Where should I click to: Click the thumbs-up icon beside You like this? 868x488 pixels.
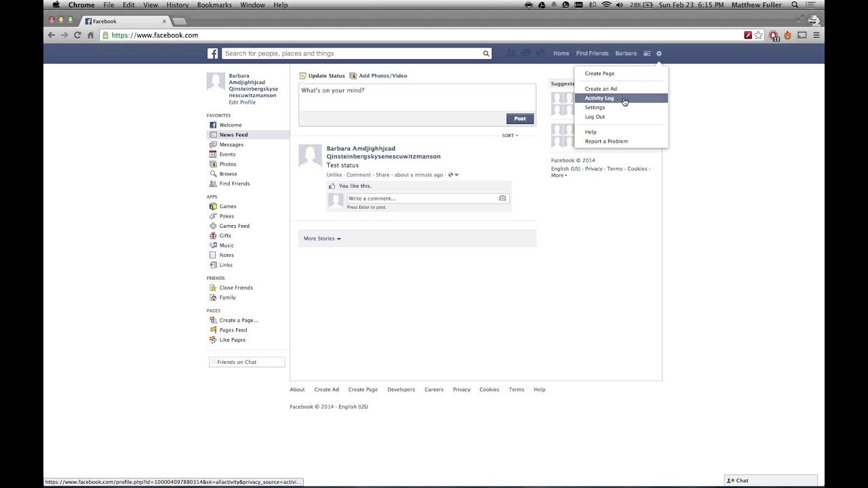tap(332, 186)
